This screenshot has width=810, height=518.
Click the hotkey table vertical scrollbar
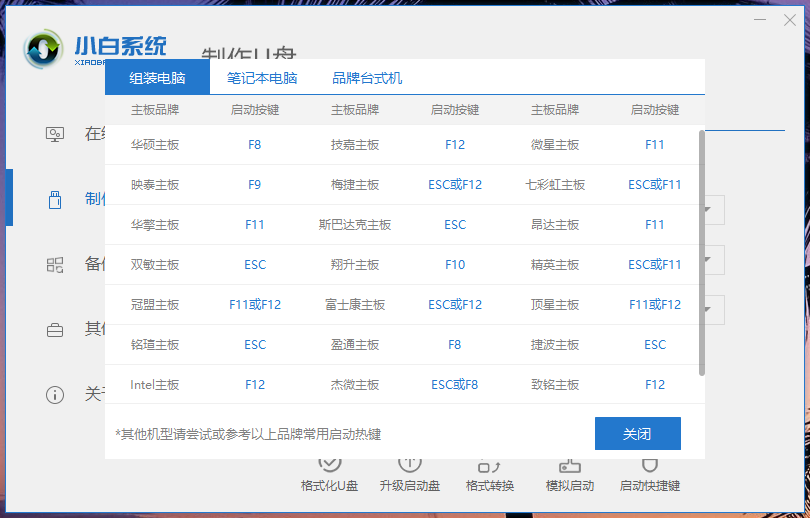701,250
